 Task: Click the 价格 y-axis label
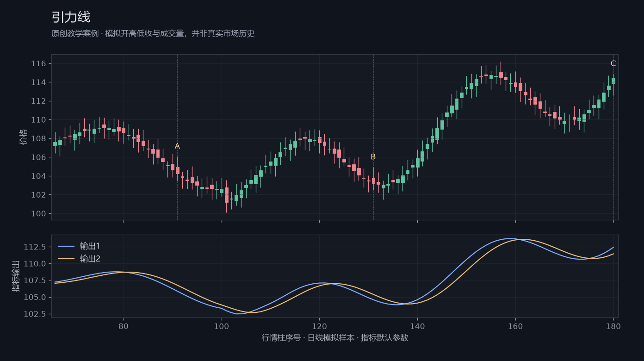(24, 137)
